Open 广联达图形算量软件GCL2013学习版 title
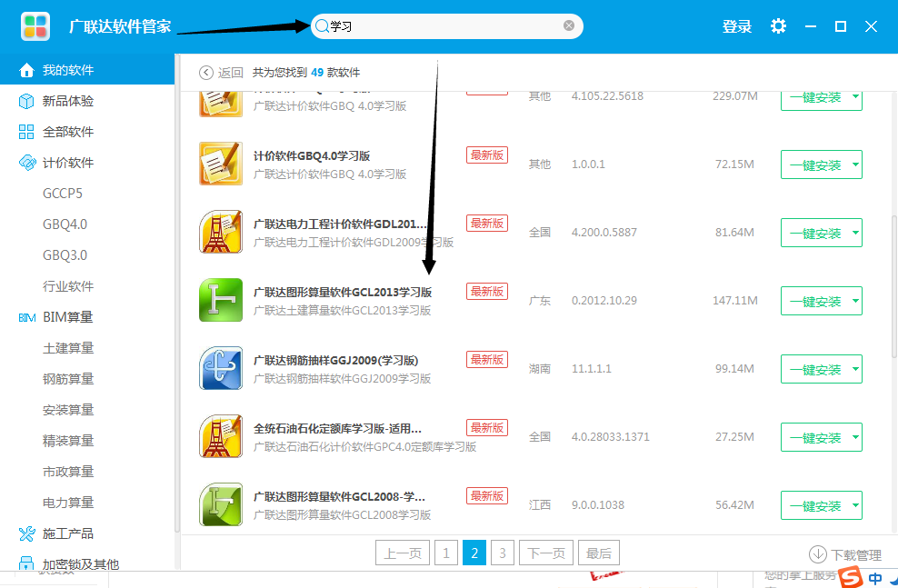The height and width of the screenshot is (588, 898). click(343, 292)
